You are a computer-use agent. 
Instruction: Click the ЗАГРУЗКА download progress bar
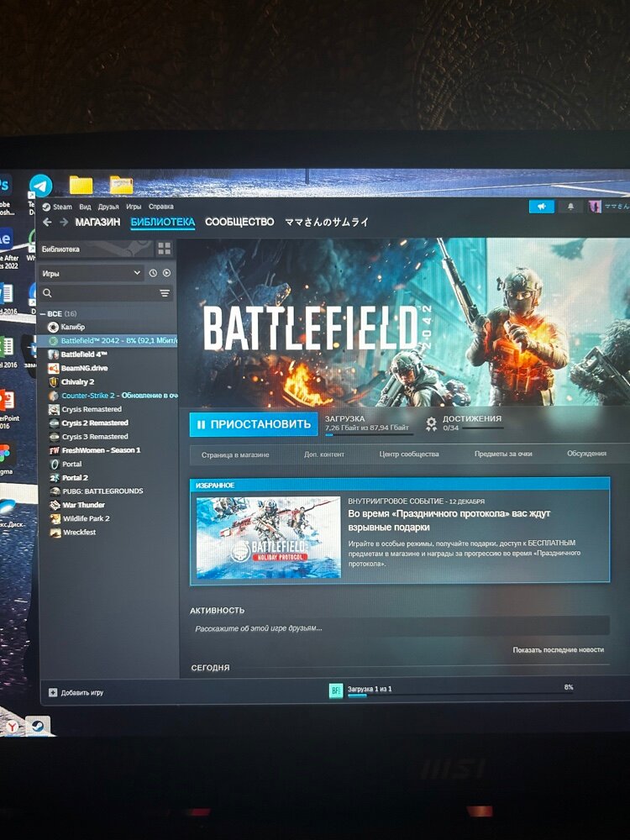(x=369, y=434)
